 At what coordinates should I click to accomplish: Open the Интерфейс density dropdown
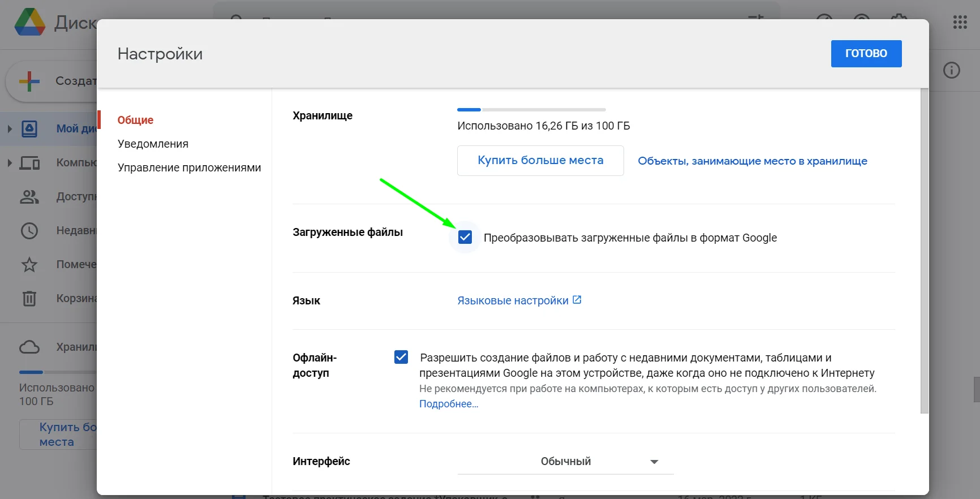[x=565, y=462]
